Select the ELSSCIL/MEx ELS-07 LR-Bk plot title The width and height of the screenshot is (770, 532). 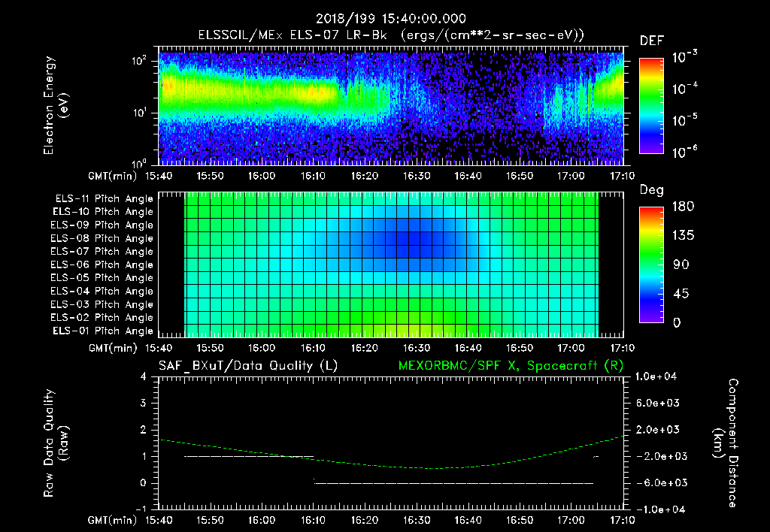click(390, 35)
